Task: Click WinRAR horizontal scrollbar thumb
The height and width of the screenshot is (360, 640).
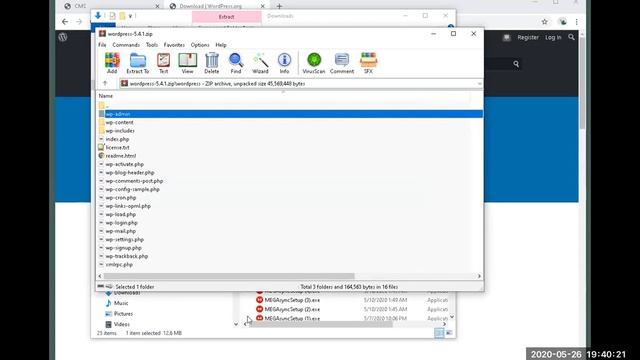Action: coord(229,276)
